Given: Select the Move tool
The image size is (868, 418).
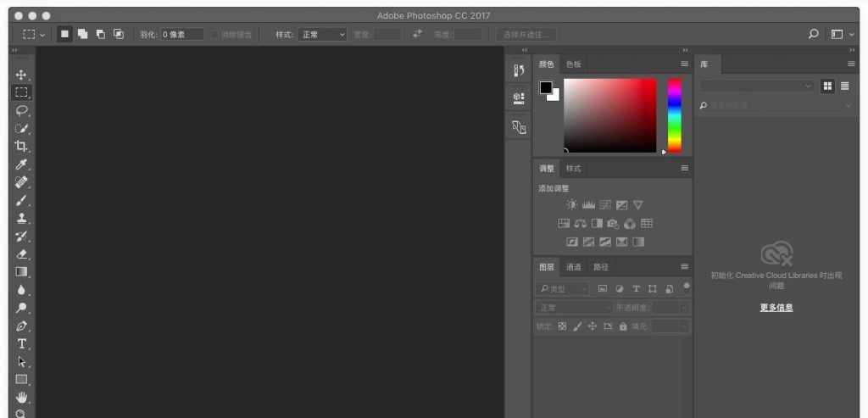Looking at the screenshot, I should pos(21,75).
